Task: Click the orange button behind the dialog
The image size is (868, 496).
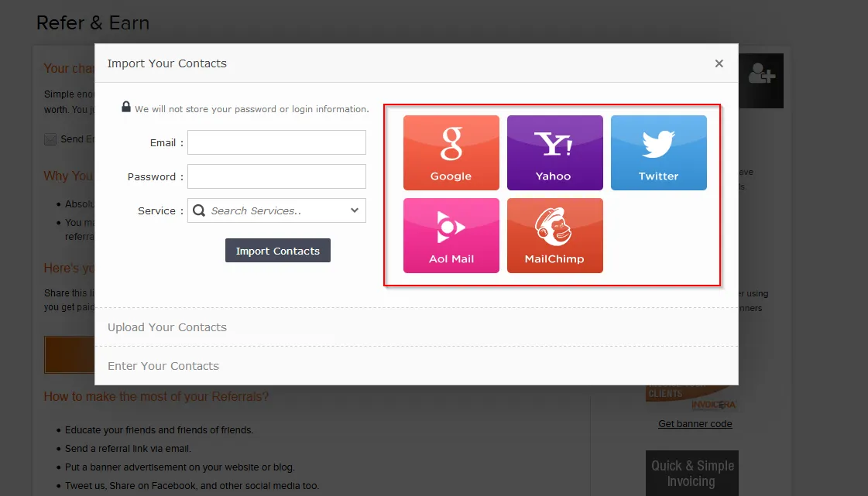Action: tap(70, 354)
